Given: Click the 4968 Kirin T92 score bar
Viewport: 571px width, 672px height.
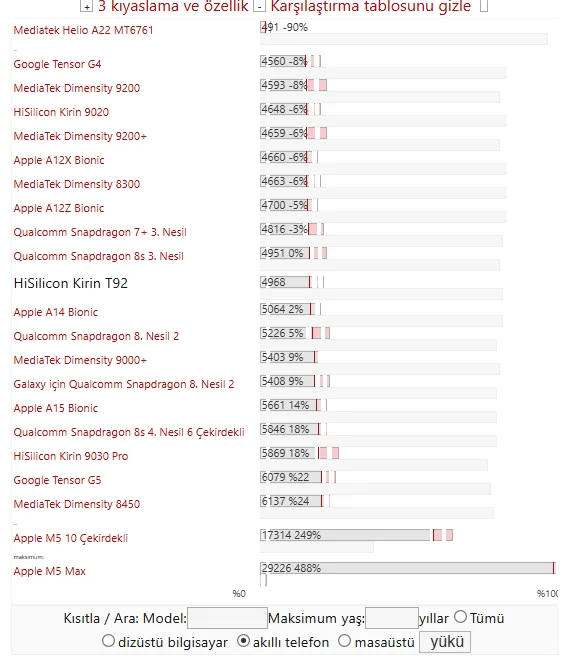Looking at the screenshot, I should (285, 282).
